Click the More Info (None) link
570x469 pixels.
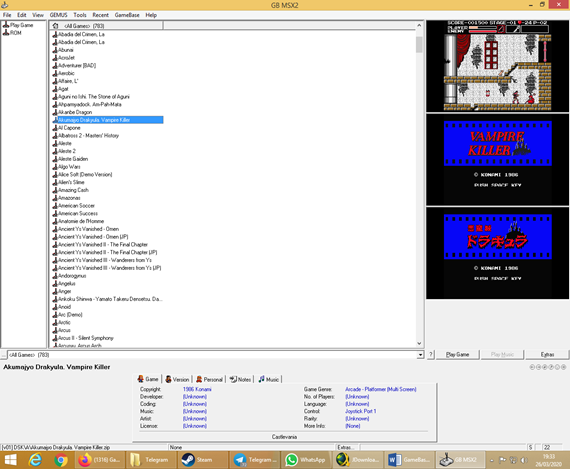353,426
